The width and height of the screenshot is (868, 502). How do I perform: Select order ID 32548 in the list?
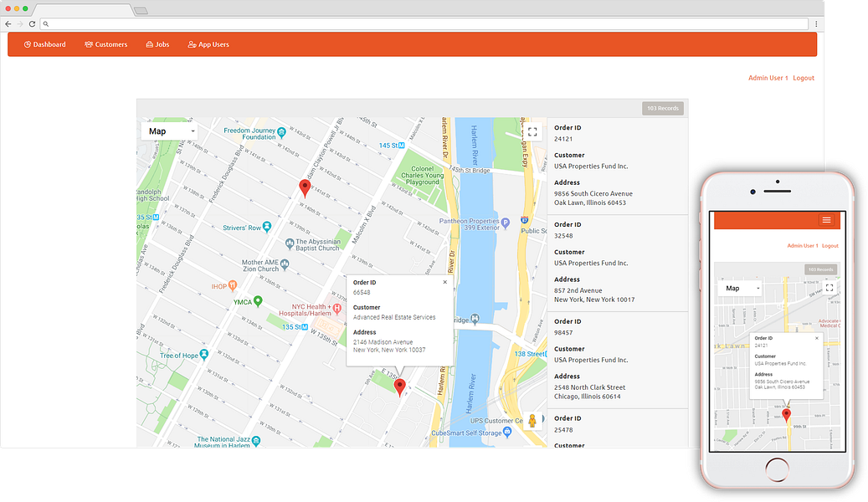click(563, 236)
